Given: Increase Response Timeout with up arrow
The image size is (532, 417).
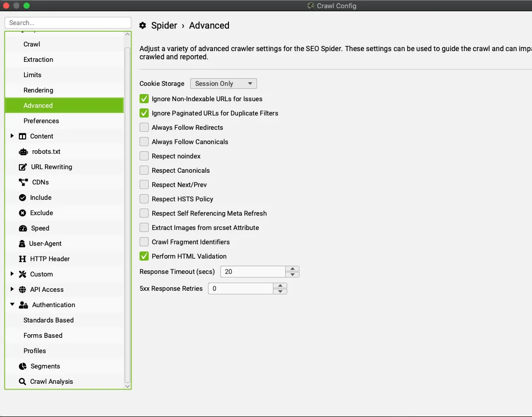Looking at the screenshot, I should click(x=292, y=269).
